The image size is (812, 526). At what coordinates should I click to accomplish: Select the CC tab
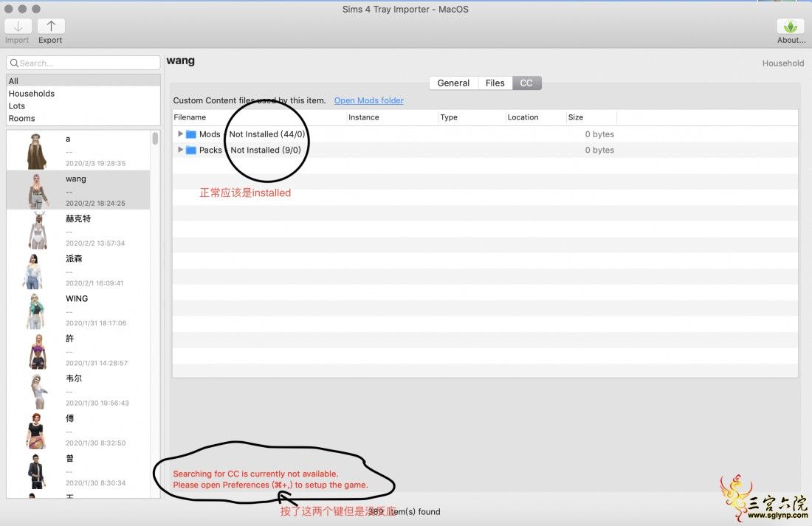pyautogui.click(x=526, y=83)
